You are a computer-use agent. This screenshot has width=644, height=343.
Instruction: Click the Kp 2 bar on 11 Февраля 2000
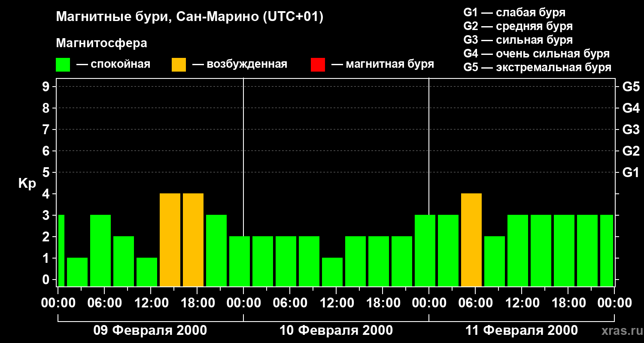[495, 261]
